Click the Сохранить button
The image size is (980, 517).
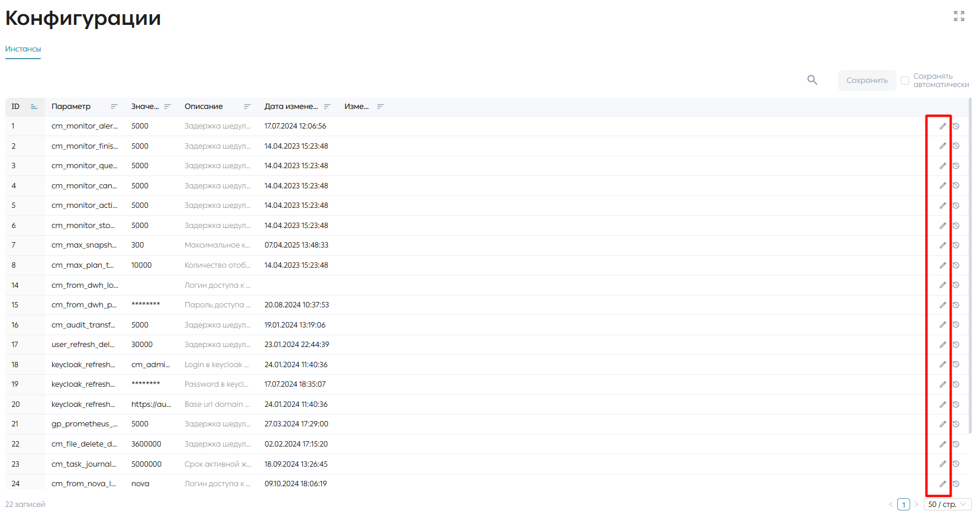pyautogui.click(x=867, y=81)
